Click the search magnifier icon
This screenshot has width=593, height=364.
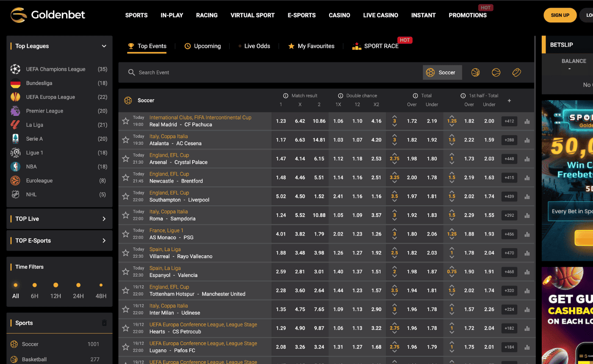(x=132, y=72)
